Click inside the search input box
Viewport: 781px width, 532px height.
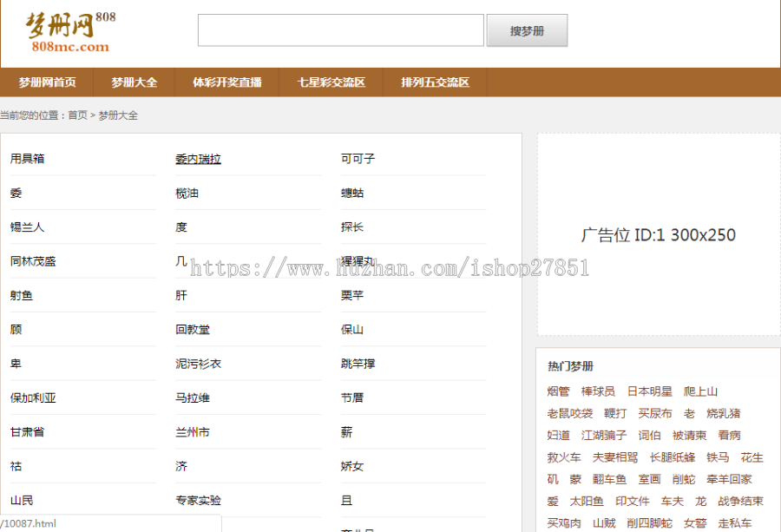(x=340, y=29)
